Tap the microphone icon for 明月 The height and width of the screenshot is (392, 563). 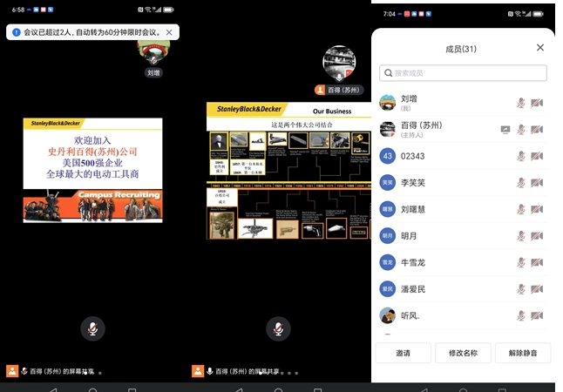[521, 236]
